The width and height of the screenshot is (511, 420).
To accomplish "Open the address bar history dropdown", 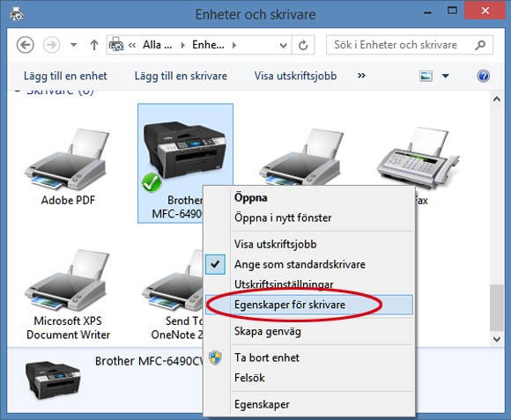I will 284,45.
